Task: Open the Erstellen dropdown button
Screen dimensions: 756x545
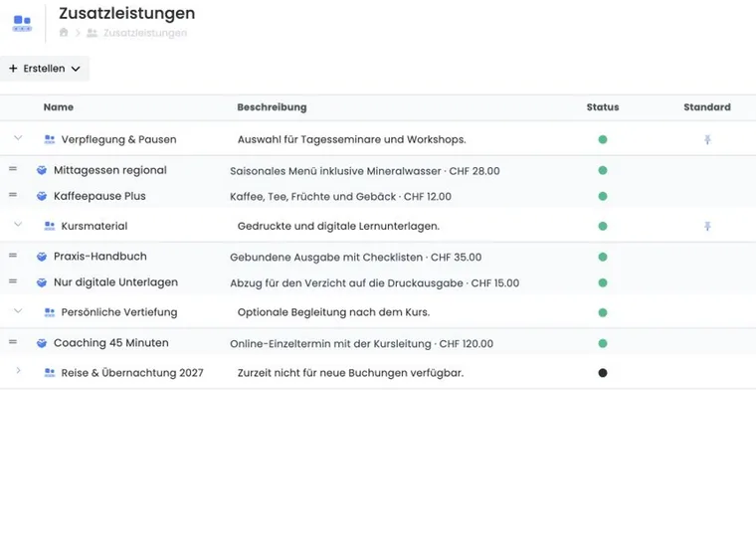Action: (45, 69)
